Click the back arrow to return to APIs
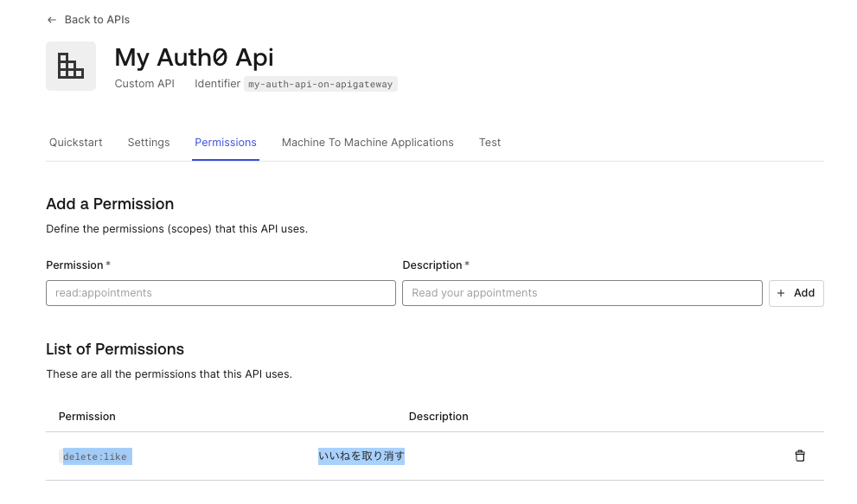 coord(52,19)
